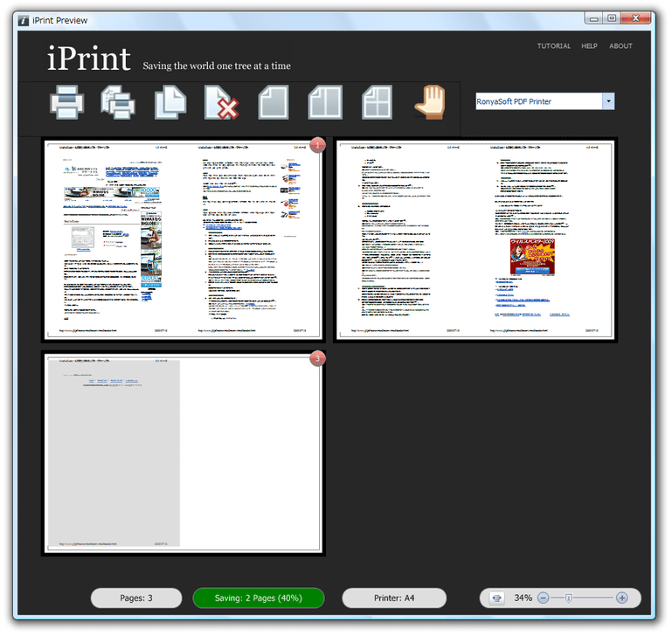The image size is (672, 636).
Task: Select the second sheet thumbnail with red ad
Action: tap(475, 240)
